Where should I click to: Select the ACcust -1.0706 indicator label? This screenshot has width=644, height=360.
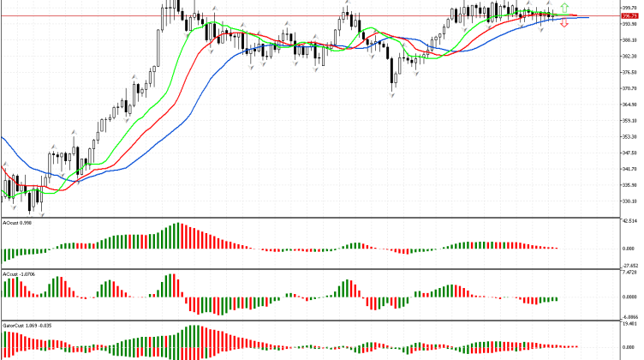pos(21,274)
